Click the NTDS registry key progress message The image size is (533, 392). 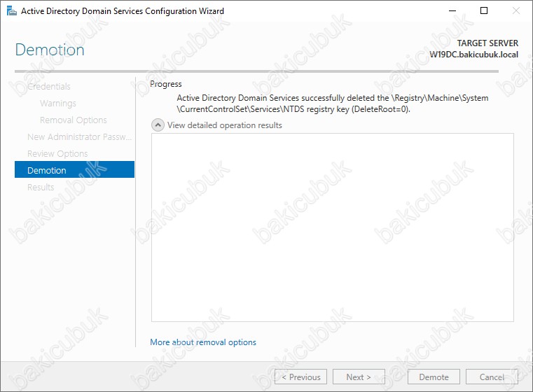[333, 104]
